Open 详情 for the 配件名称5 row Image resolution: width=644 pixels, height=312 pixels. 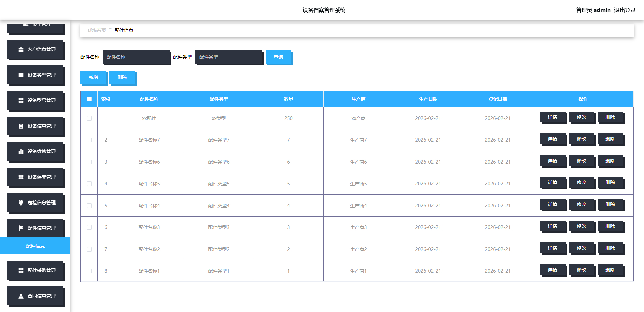coord(553,183)
